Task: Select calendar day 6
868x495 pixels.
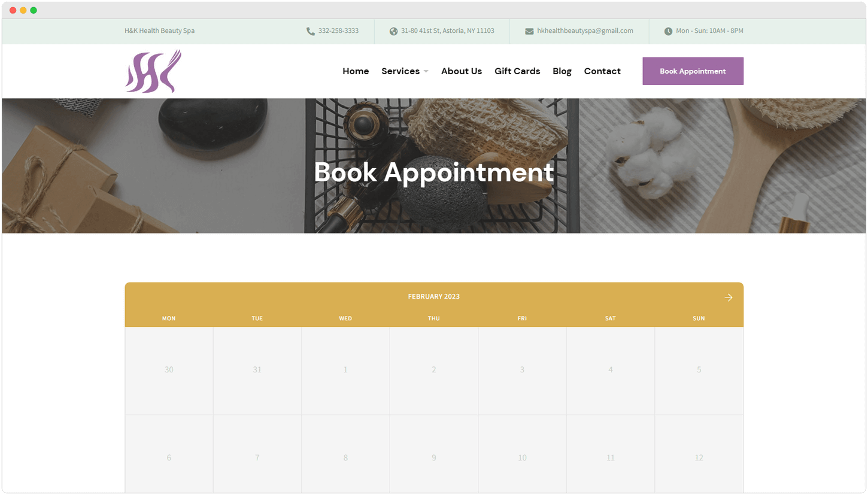Action: click(x=169, y=454)
